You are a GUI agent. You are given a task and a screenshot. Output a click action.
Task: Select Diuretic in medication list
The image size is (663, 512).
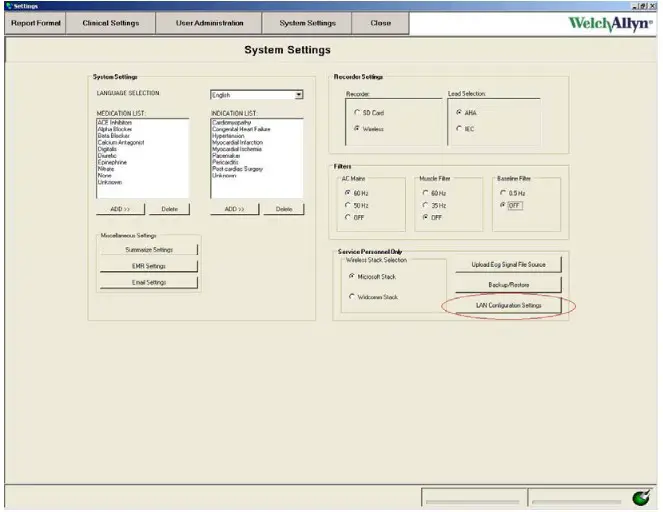tap(107, 156)
